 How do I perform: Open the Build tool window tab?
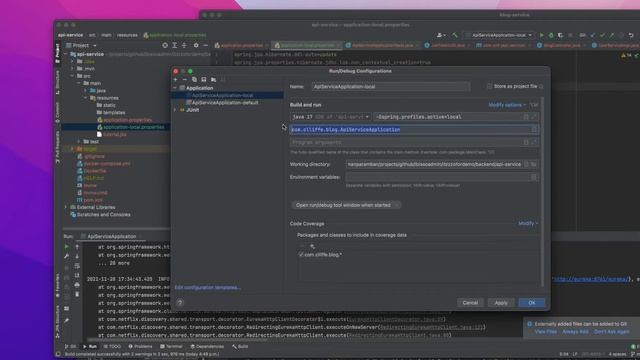tap(240, 347)
